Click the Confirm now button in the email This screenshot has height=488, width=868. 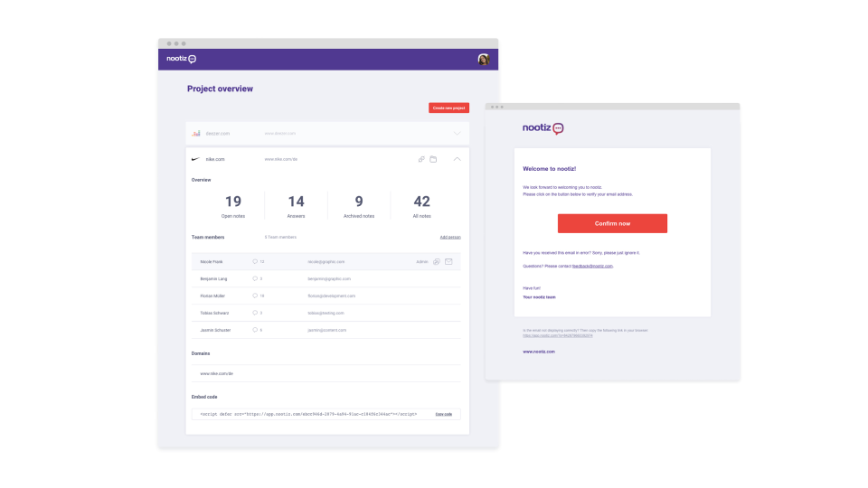click(612, 223)
